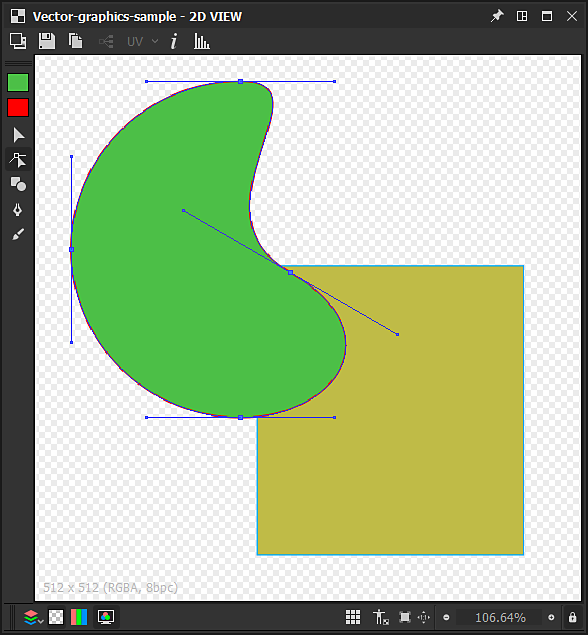Select the Pen tool
The width and height of the screenshot is (588, 635).
(17, 209)
